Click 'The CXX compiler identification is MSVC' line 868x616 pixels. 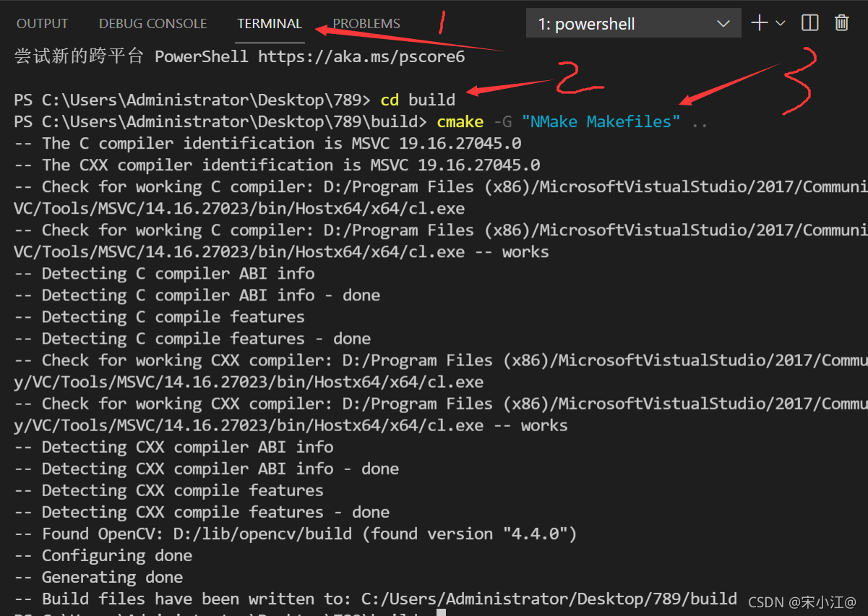tap(277, 165)
